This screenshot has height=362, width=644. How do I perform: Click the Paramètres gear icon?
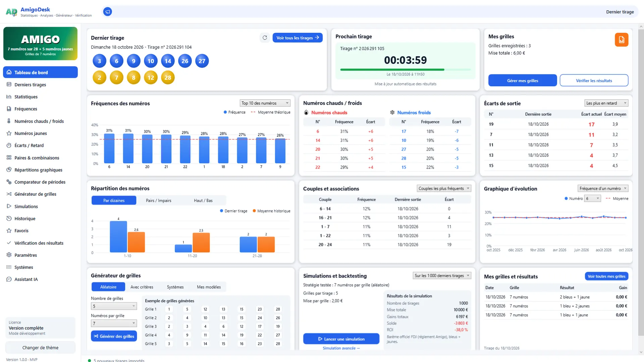9,255
